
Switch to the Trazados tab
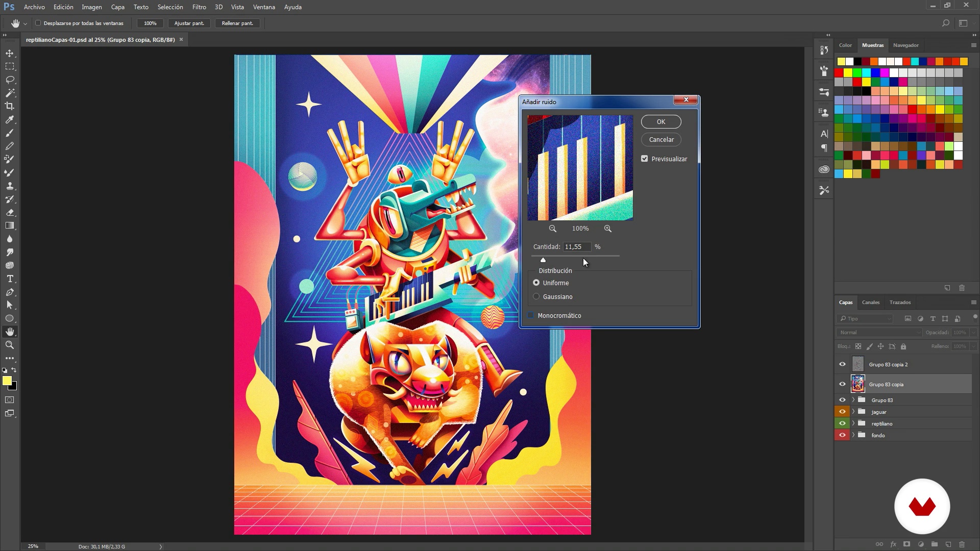[x=900, y=303]
